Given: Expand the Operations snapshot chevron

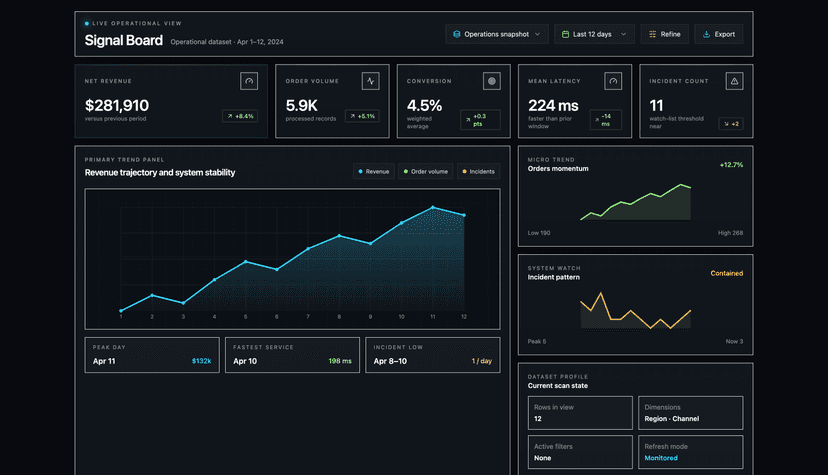Looking at the screenshot, I should [538, 34].
